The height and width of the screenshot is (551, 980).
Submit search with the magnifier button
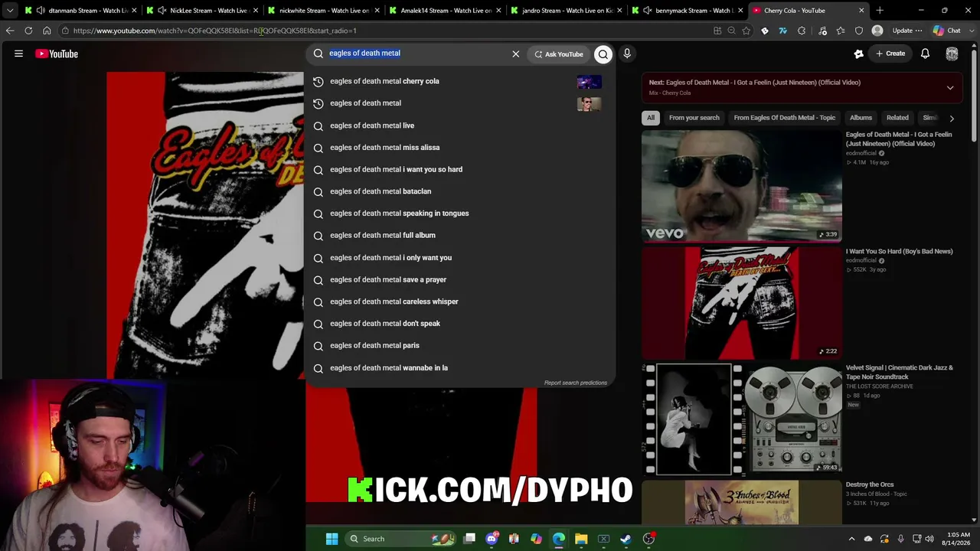(603, 54)
